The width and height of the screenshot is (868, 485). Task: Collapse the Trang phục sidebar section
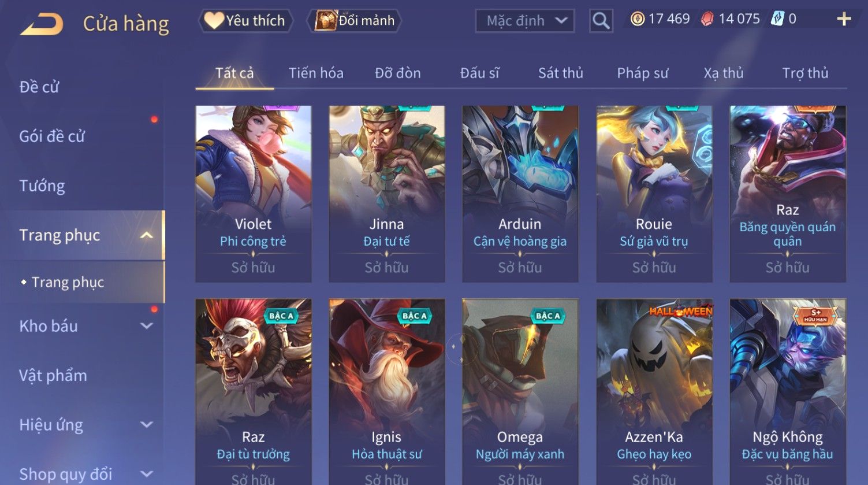coord(147,235)
